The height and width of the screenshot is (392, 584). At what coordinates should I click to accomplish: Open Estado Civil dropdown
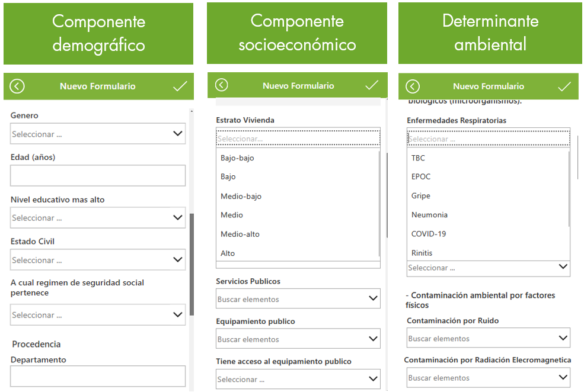click(98, 260)
